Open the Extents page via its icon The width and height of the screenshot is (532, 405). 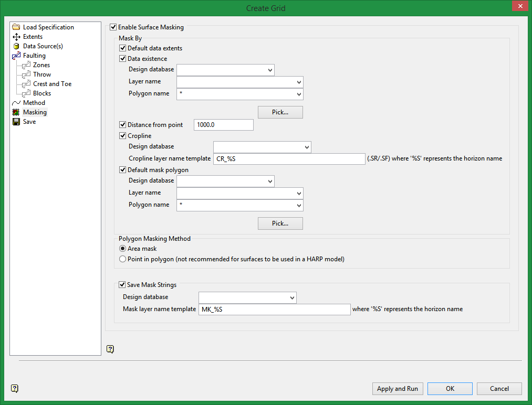(x=17, y=36)
